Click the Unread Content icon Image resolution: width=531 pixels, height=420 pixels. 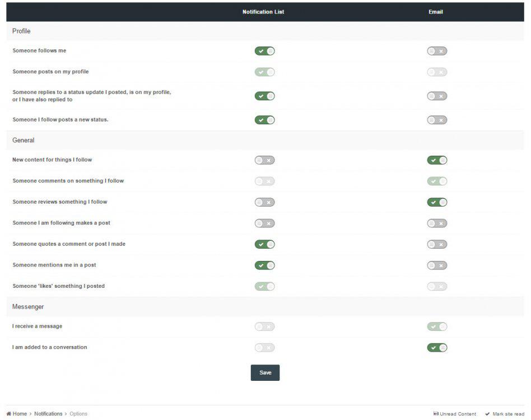click(436, 414)
